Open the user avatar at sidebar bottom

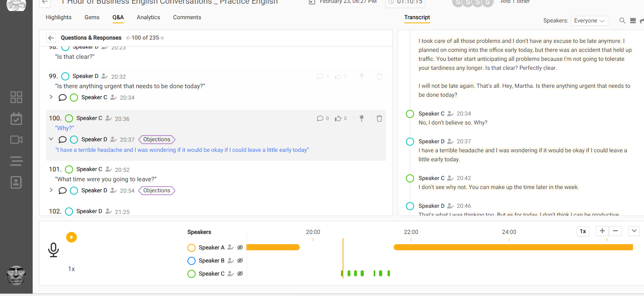pos(16,276)
